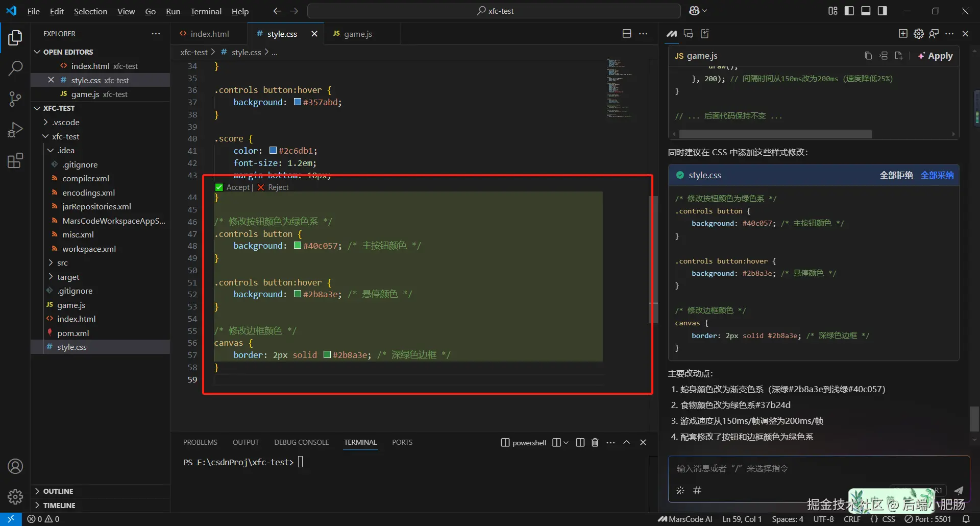Open pom.xml in the explorer

73,333
